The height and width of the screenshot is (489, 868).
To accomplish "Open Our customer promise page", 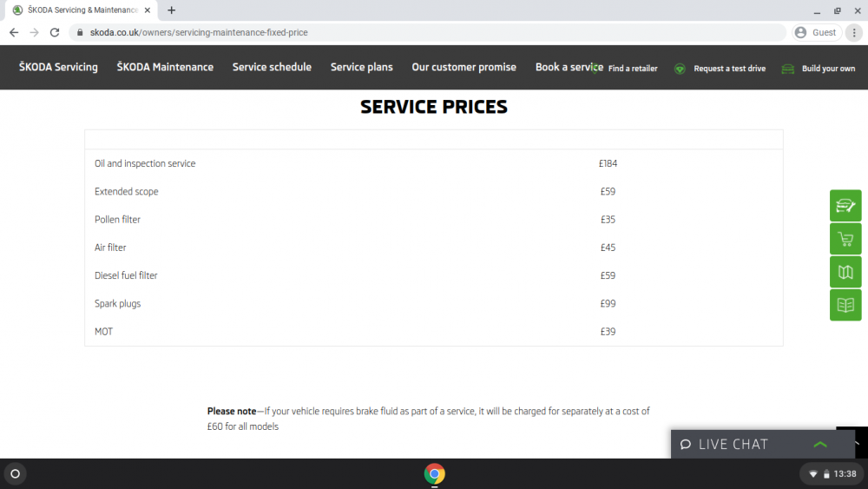I will pyautogui.click(x=464, y=67).
